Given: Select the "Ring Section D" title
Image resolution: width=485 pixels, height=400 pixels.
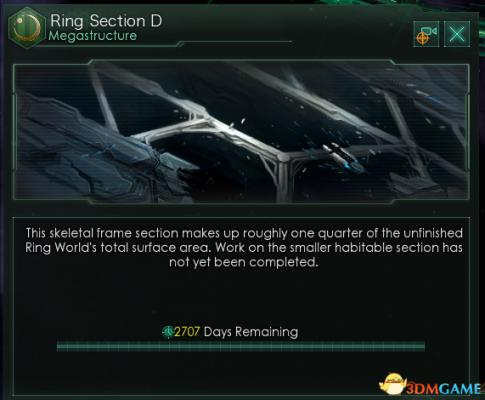Looking at the screenshot, I should click(106, 21).
